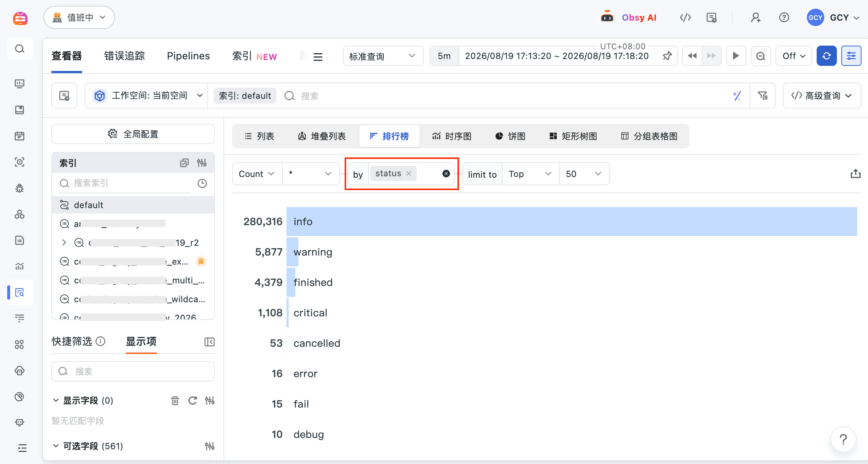Open the Pipelines tab
The width and height of the screenshot is (868, 464).
pos(188,56)
